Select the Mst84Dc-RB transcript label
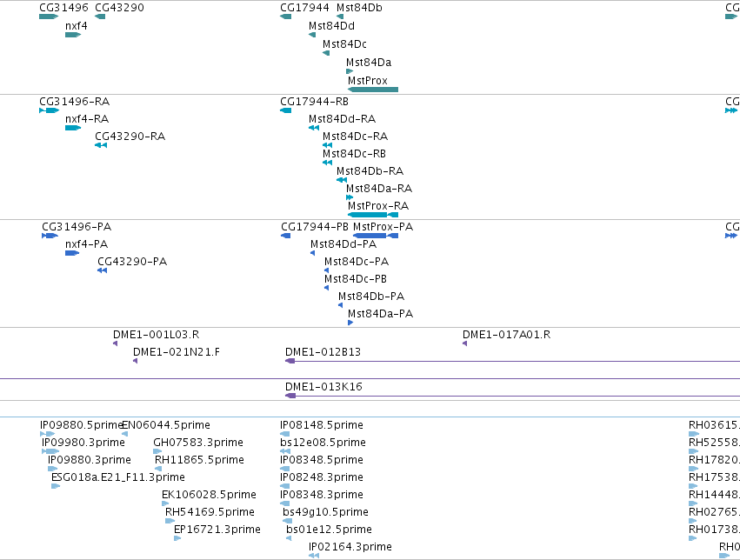740x560 pixels. click(355, 154)
